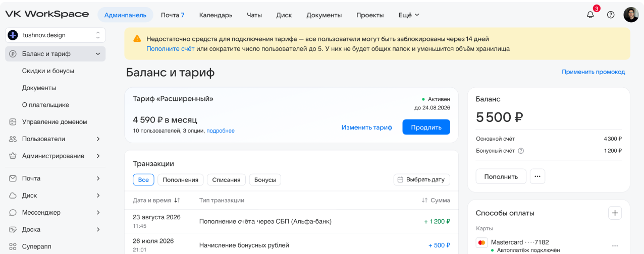The height and width of the screenshot is (254, 644).
Task: Open the notifications bell icon
Action: pos(590,15)
